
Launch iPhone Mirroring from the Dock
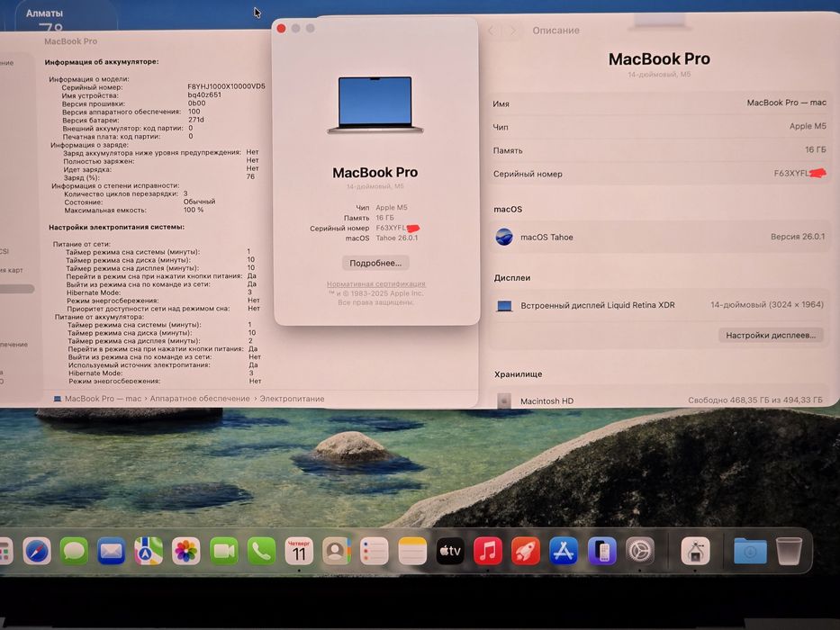tap(601, 551)
